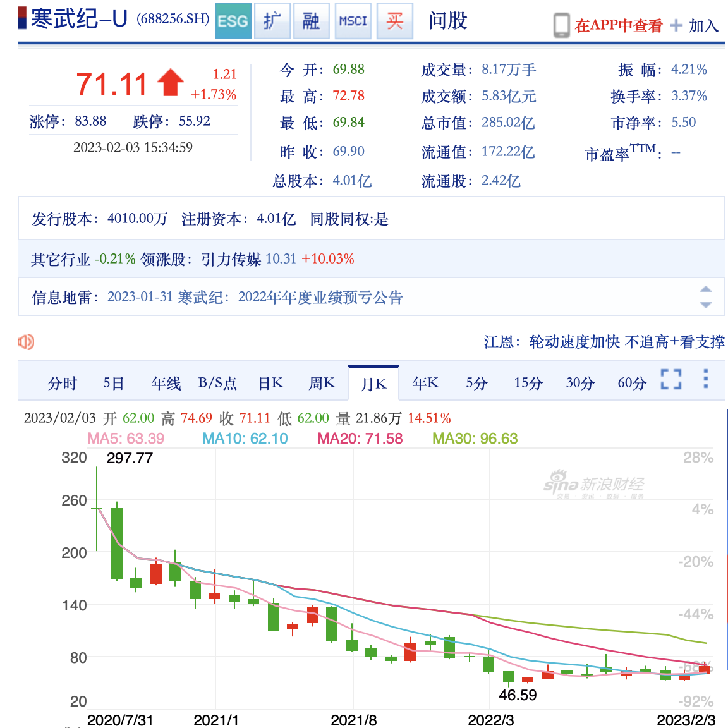Open the three-dot chart options menu
This screenshot has width=728, height=728.
706,379
